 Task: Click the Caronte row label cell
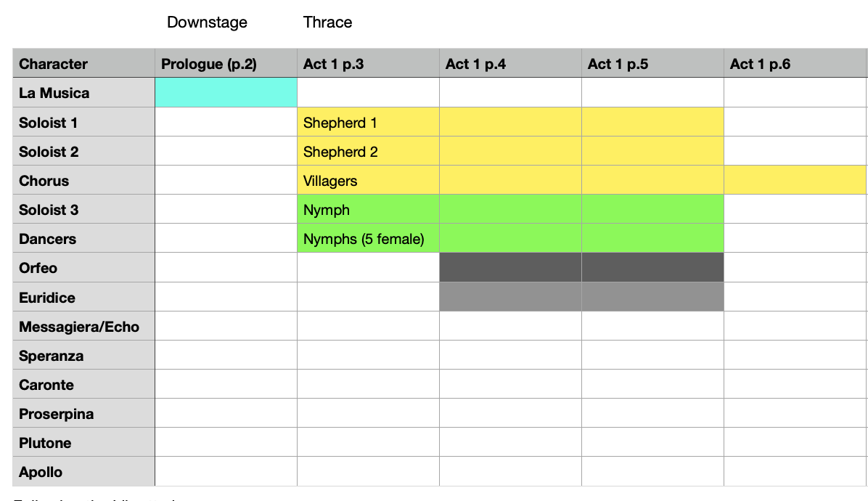pyautogui.click(x=83, y=385)
